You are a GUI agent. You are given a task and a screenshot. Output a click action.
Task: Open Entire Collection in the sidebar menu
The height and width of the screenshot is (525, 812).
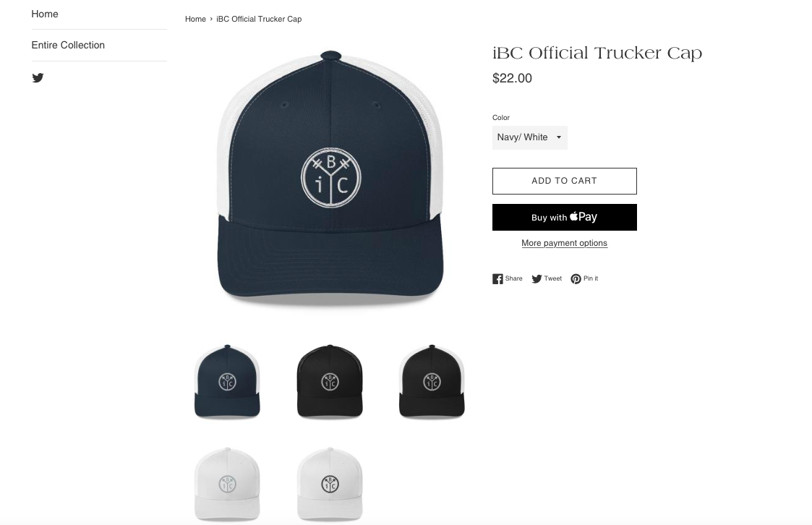[x=68, y=45]
